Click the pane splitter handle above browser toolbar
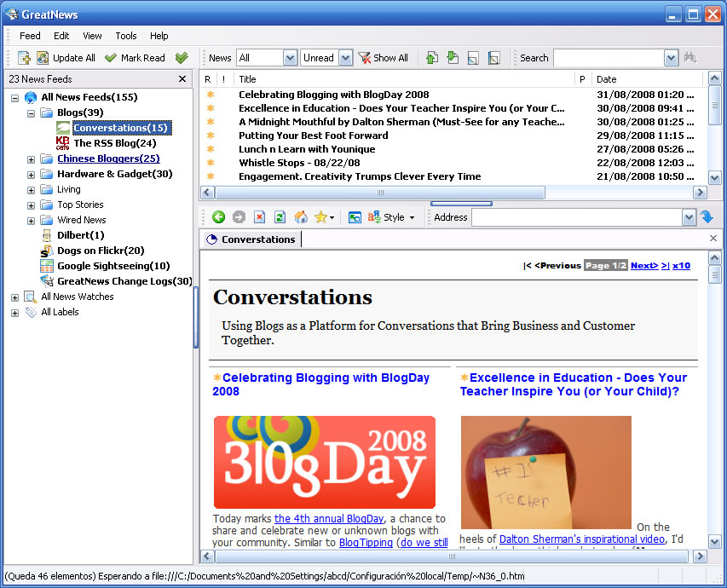The image size is (727, 588). coord(461,204)
